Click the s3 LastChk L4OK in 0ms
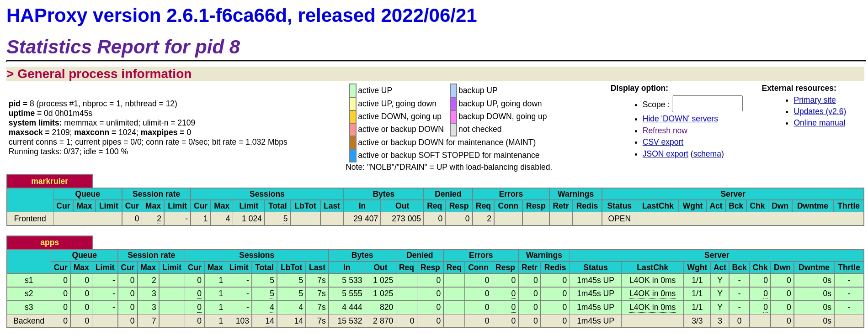Image resolution: width=868 pixels, height=335 pixels. (x=652, y=307)
